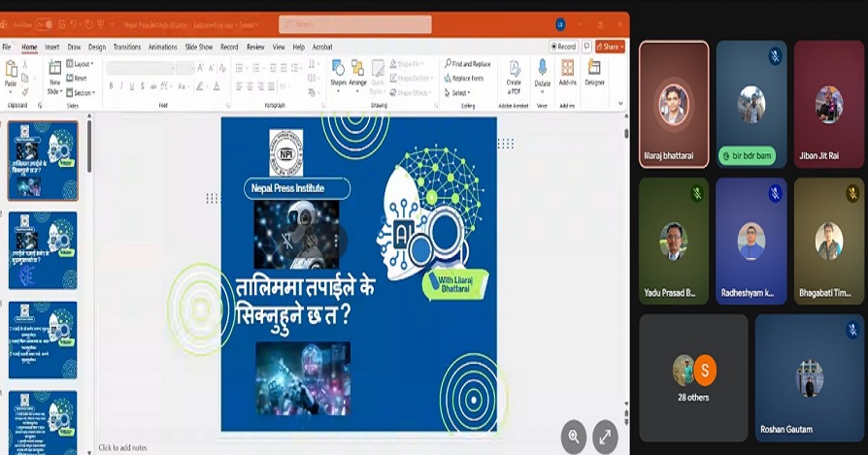This screenshot has height=455, width=868.
Task: Switch to the Transitions tab
Action: pos(126,47)
